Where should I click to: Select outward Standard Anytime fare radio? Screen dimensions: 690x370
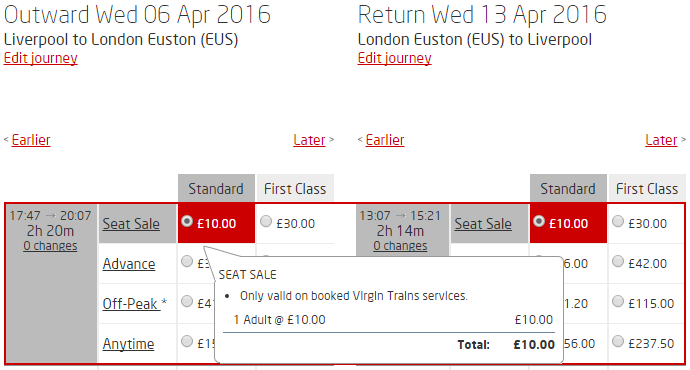pos(187,341)
